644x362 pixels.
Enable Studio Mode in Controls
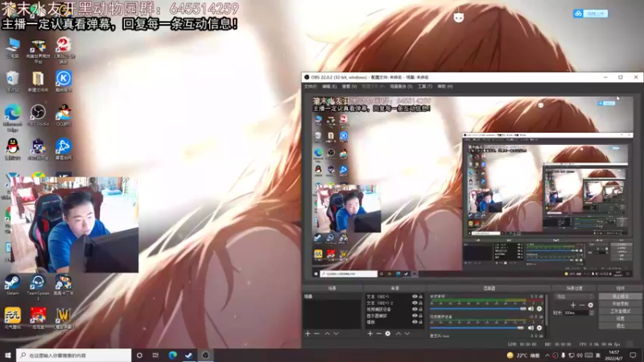coord(620,311)
